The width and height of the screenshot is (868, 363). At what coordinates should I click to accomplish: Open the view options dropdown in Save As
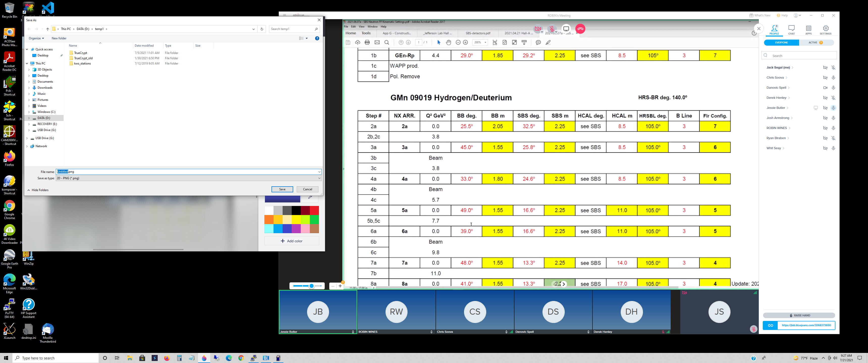[307, 38]
